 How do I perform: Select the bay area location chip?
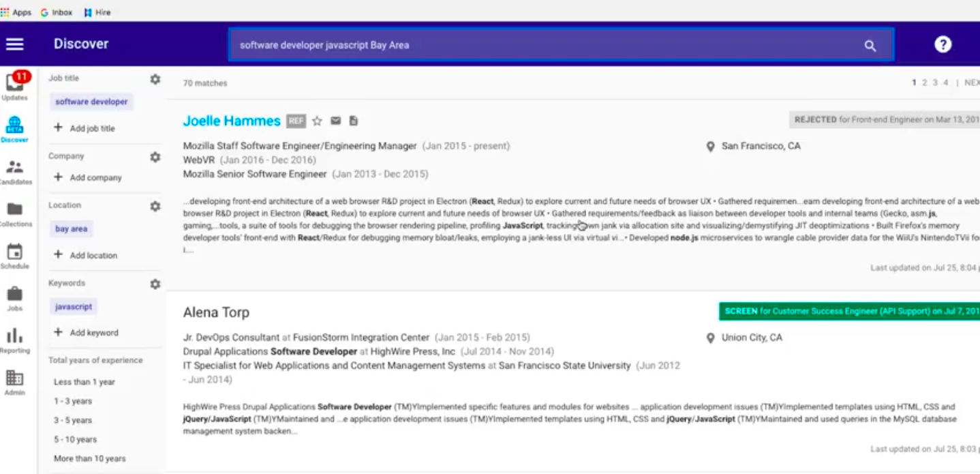click(72, 229)
